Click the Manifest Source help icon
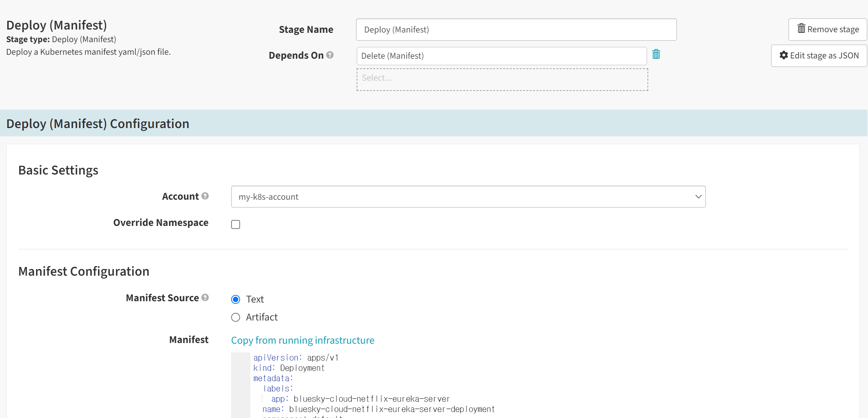The height and width of the screenshot is (418, 868). tap(205, 298)
